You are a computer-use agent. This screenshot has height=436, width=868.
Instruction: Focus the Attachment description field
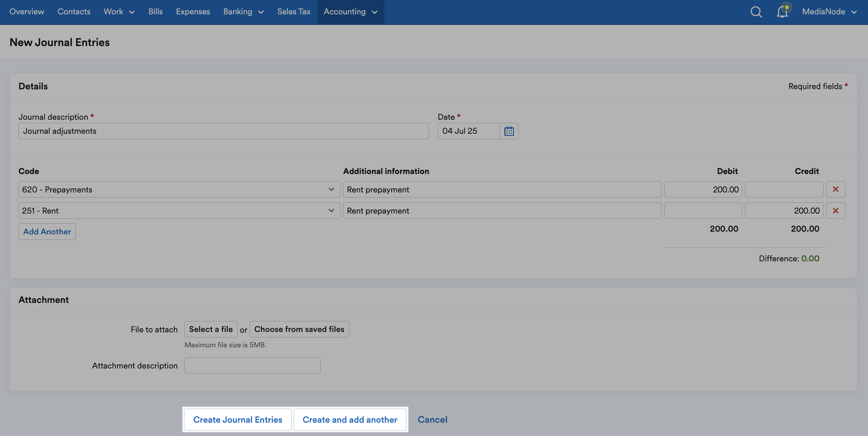click(x=252, y=365)
